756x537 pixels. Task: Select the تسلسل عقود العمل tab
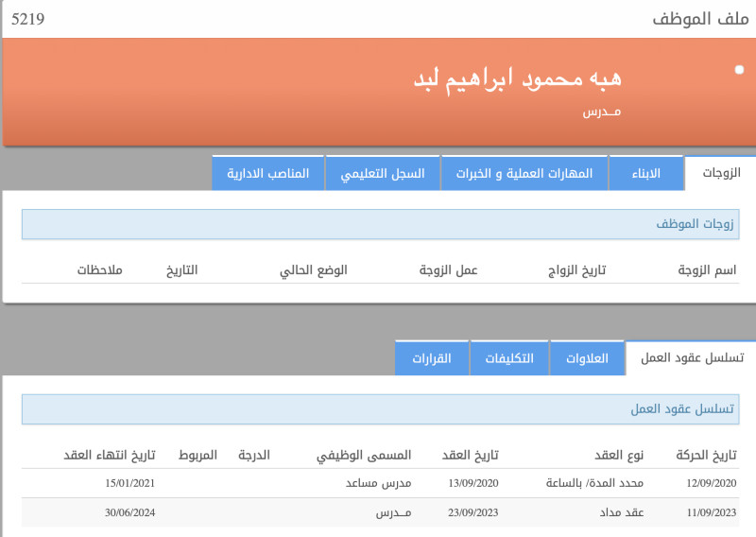point(693,357)
